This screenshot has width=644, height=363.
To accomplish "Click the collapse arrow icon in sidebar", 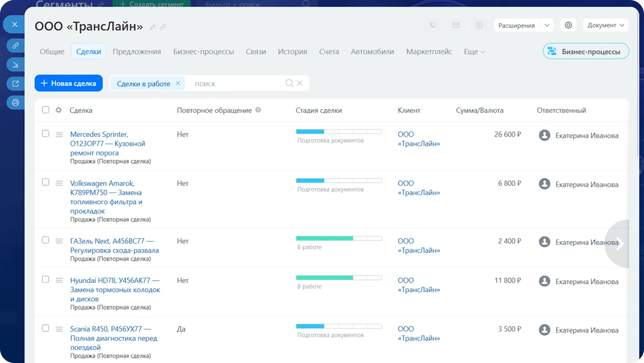I will click(15, 64).
